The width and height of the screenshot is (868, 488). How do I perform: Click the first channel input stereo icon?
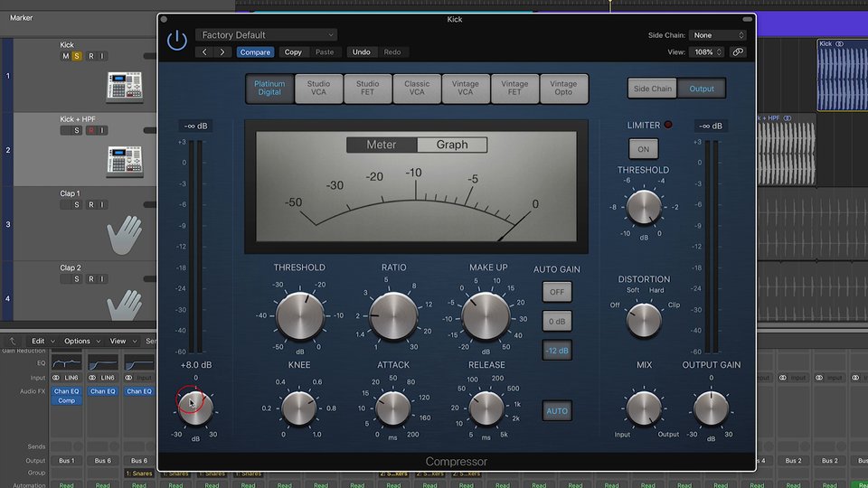(56, 378)
